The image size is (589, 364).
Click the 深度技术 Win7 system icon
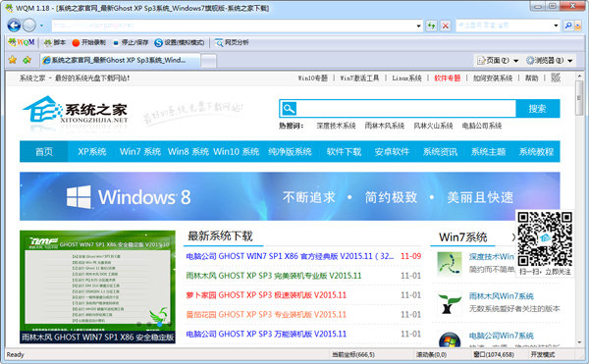450,264
